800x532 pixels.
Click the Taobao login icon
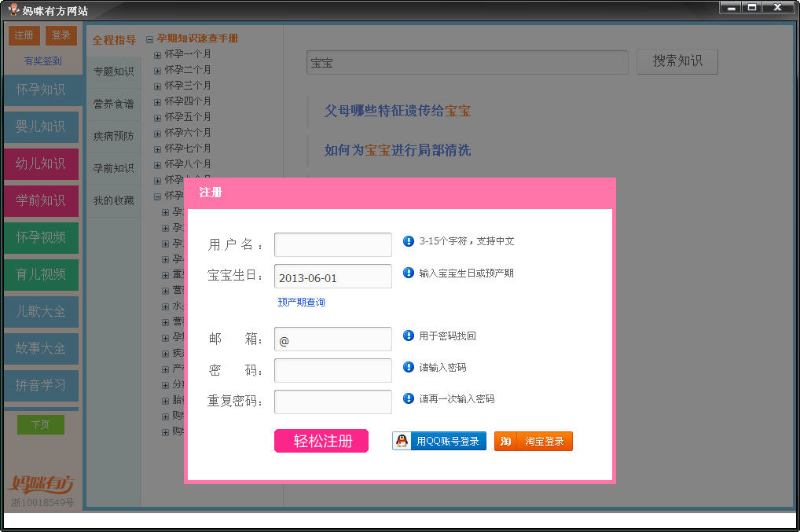[505, 442]
